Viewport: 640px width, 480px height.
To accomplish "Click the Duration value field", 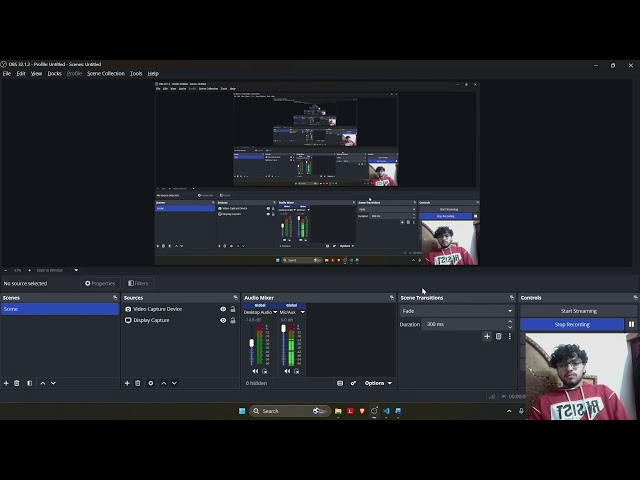I will pyautogui.click(x=464, y=324).
